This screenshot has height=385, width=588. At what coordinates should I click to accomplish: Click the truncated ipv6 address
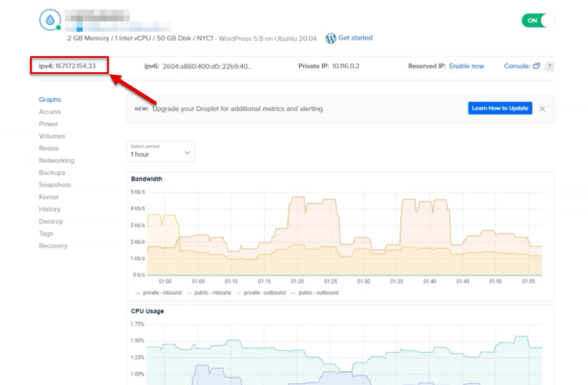pos(207,67)
